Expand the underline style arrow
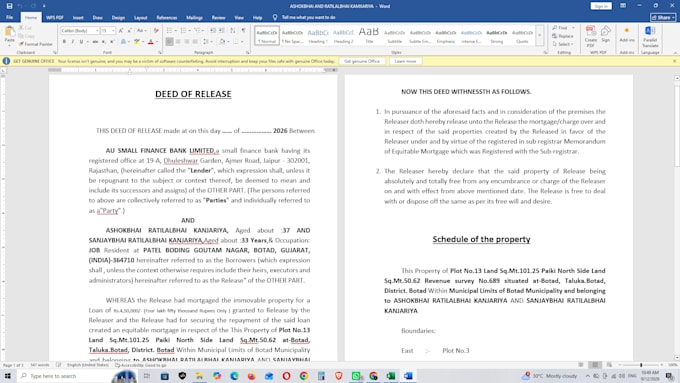The height and width of the screenshot is (383, 680). point(87,42)
